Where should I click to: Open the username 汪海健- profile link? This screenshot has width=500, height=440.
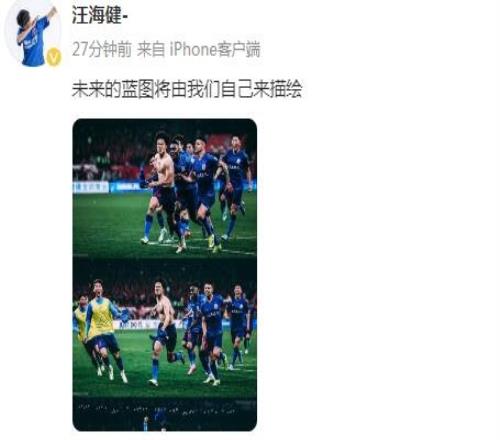pyautogui.click(x=100, y=15)
